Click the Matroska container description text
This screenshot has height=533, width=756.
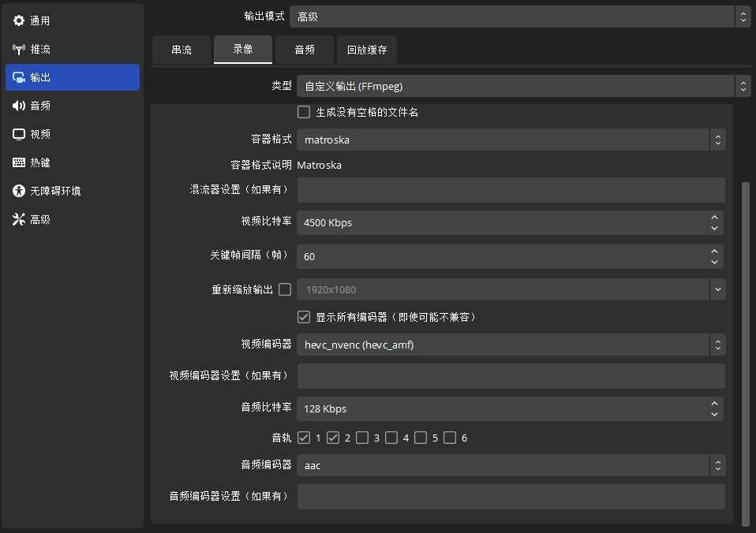[x=319, y=166]
